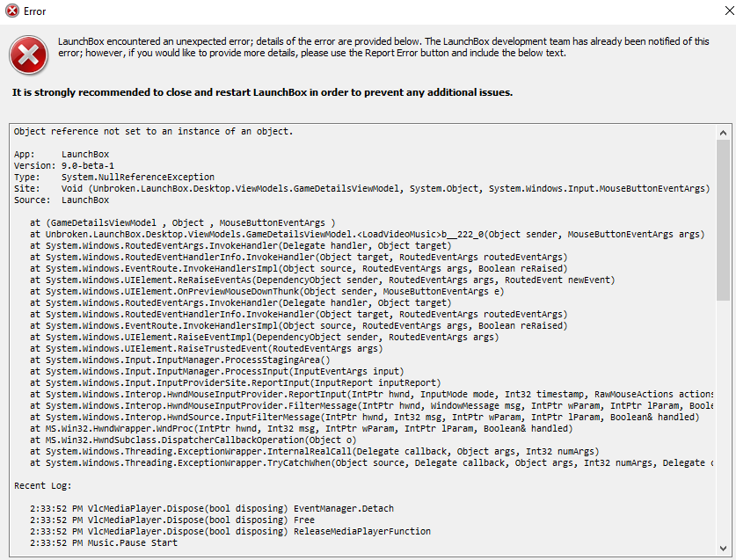
Task: Click the System.NullReferenceException type line
Action: point(114,177)
